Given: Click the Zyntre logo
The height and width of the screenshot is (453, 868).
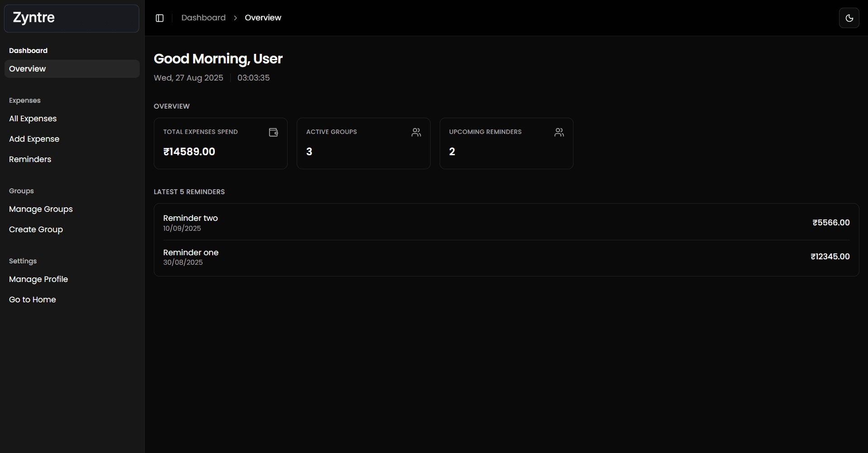Looking at the screenshot, I should click(x=33, y=18).
